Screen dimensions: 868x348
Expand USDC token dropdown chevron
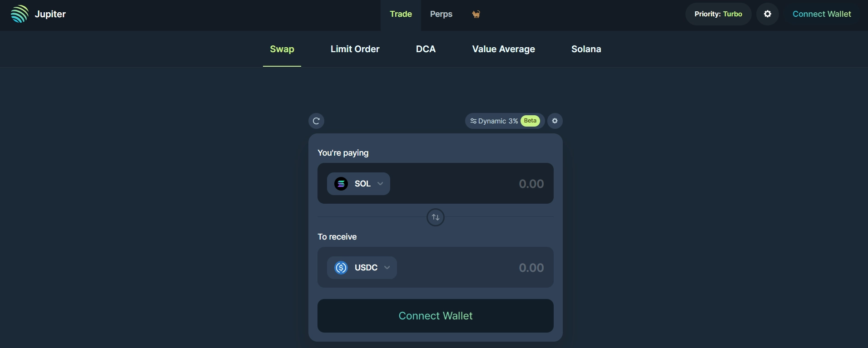click(x=387, y=268)
